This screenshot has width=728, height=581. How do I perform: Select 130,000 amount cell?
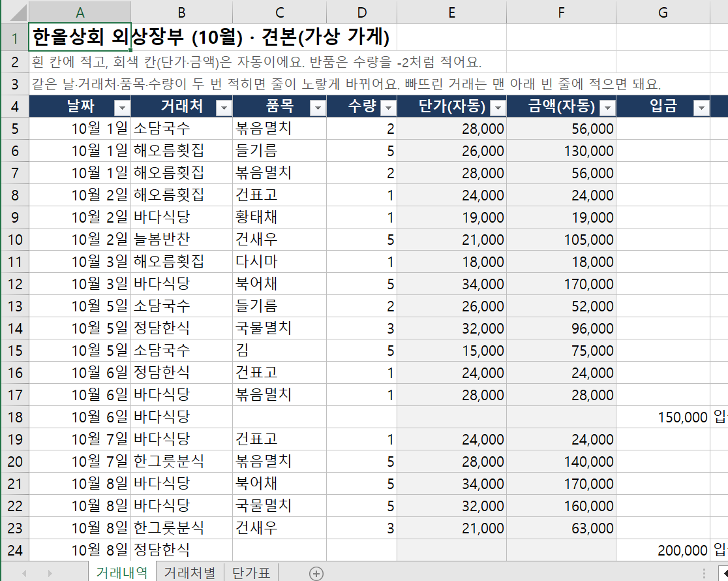point(561,151)
